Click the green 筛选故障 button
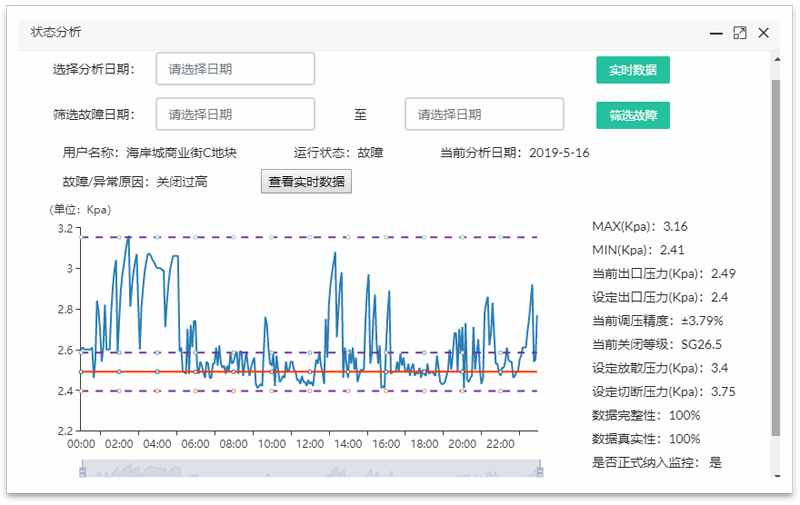This screenshot has width=800, height=505. click(x=633, y=115)
